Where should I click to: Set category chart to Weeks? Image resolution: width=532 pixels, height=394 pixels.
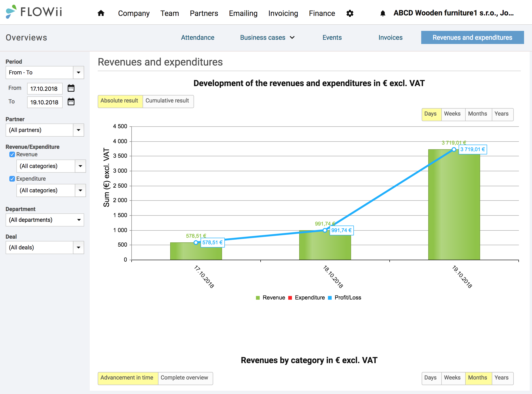pos(453,378)
